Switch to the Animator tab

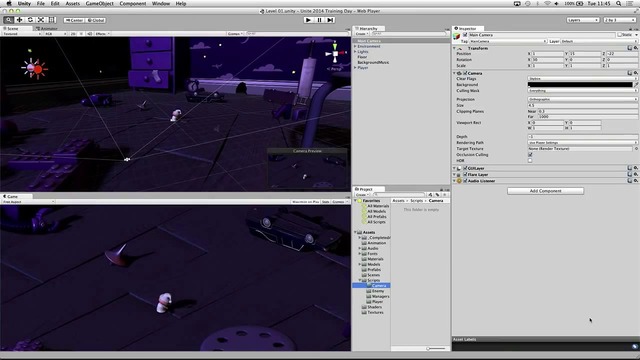[47, 29]
